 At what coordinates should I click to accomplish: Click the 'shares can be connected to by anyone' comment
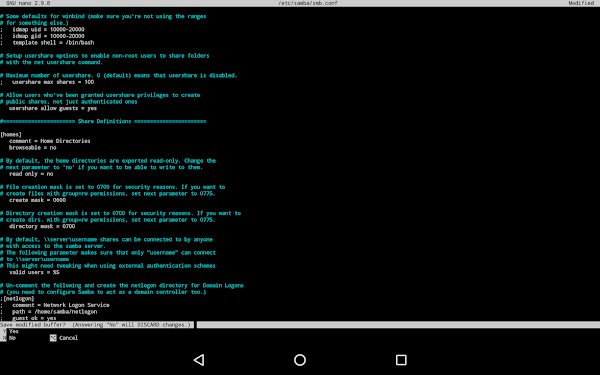point(106,240)
